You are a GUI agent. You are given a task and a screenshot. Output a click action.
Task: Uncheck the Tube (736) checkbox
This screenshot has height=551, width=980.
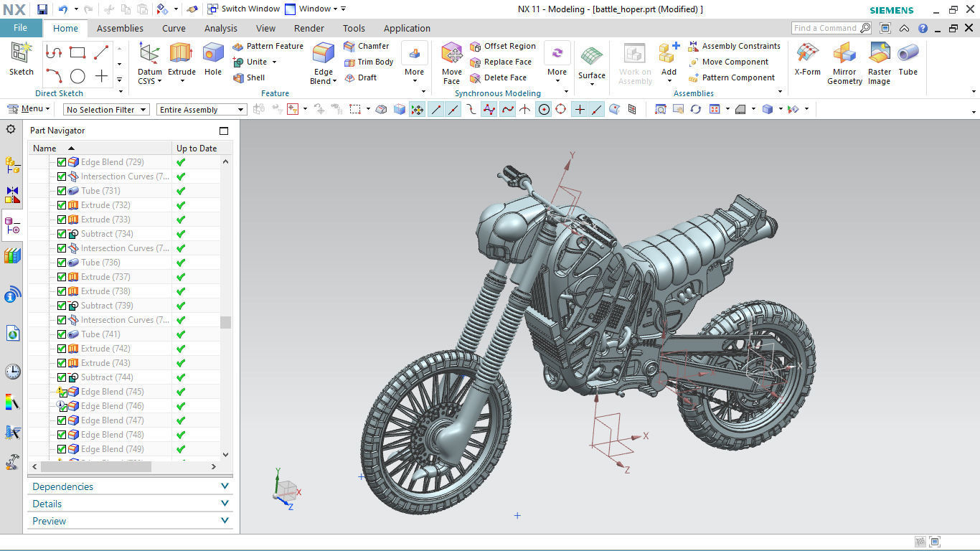coord(62,263)
